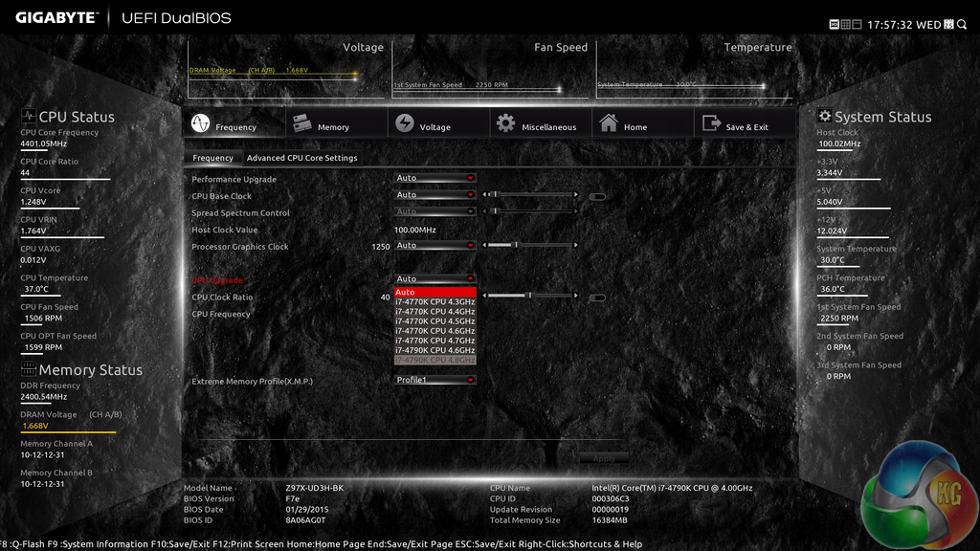
Task: Open the CPU Base Clock Auto dropdown
Action: (x=435, y=195)
